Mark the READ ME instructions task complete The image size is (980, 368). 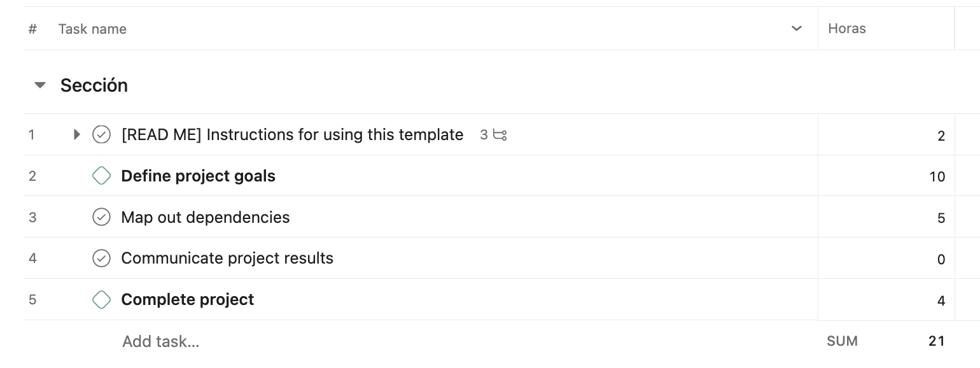pos(101,135)
